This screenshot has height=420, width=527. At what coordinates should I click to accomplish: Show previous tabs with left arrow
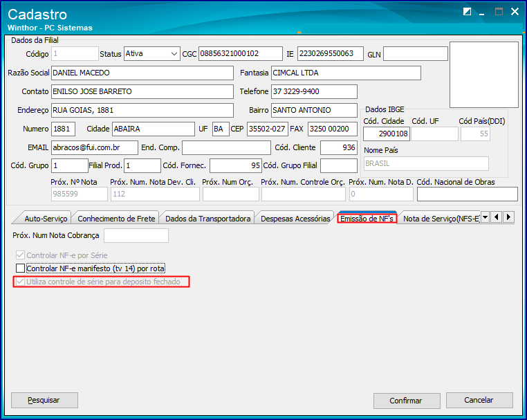click(497, 217)
